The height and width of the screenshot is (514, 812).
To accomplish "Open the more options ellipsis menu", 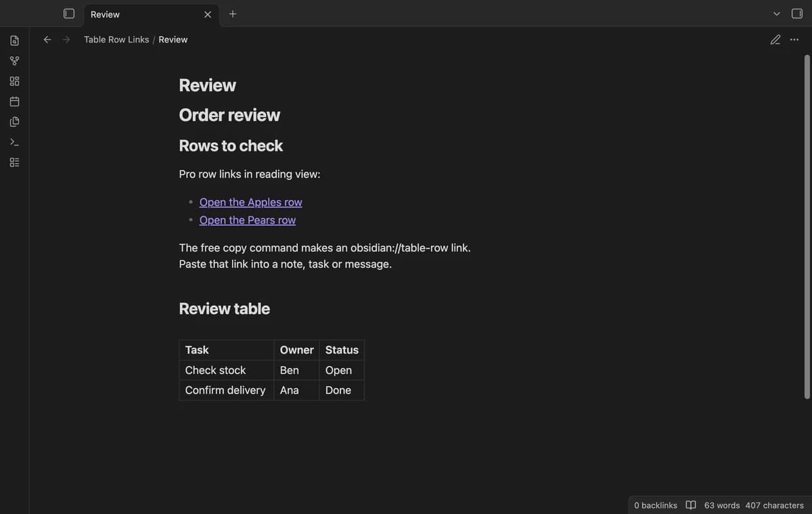I will point(794,39).
